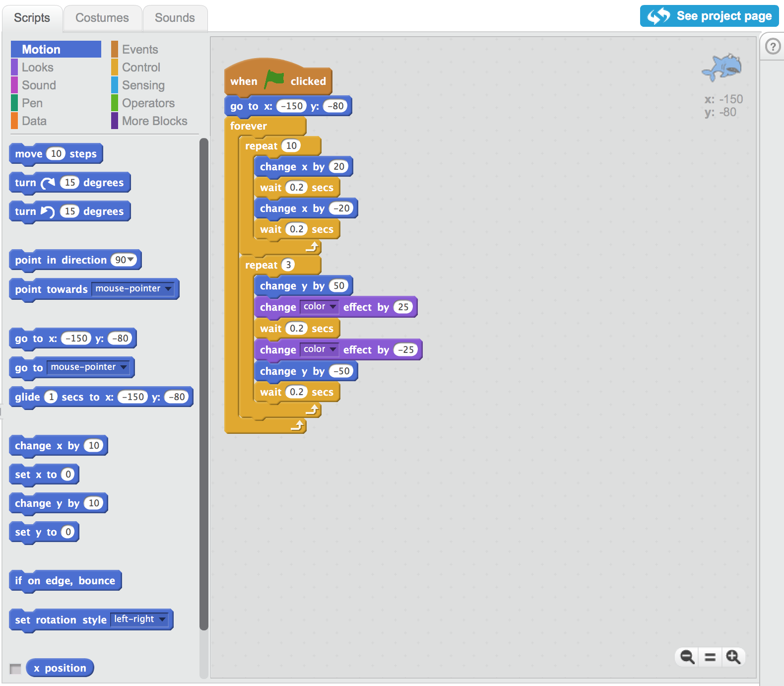Edit script go to x value -150

(x=291, y=106)
